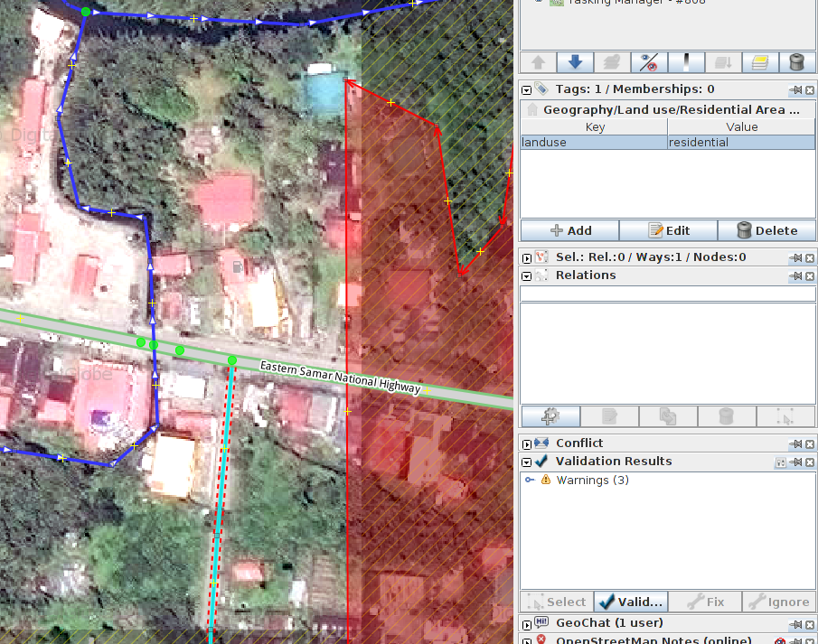818x644 pixels.
Task: Pin the selection list panel
Action: pyautogui.click(x=795, y=258)
